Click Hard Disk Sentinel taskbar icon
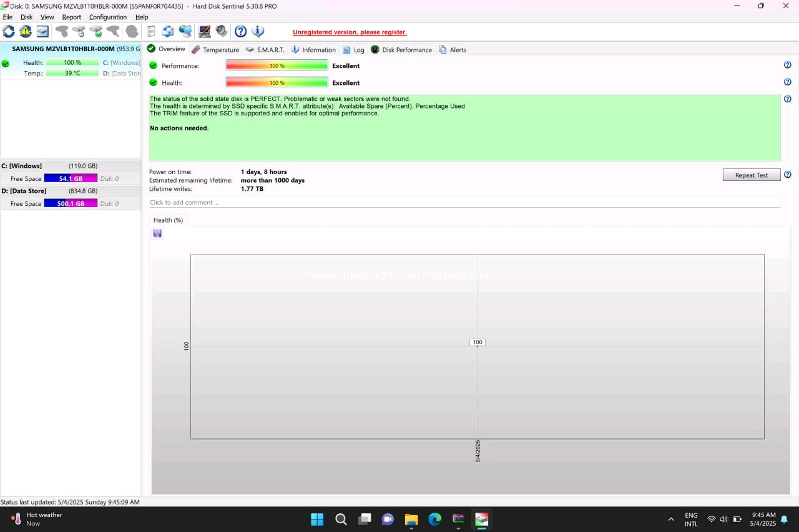The height and width of the screenshot is (532, 799). tap(481, 519)
